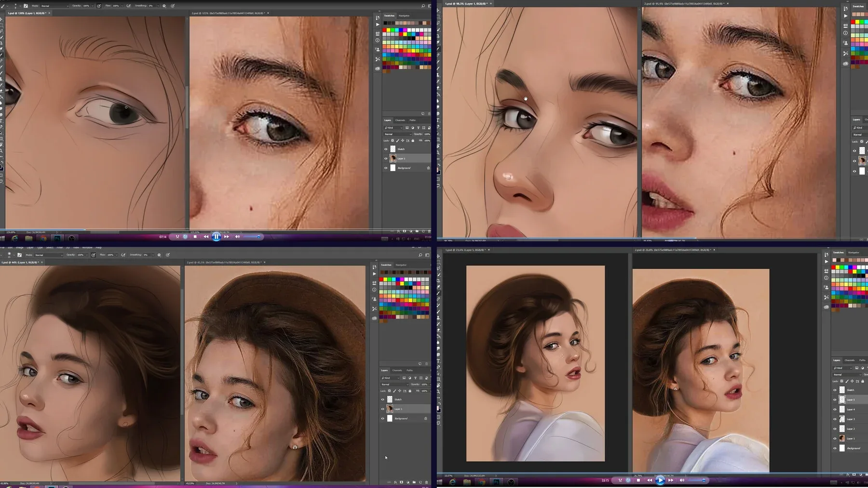
Task: Click lock-all padlock beside Lock label, top-left Layers panel
Action: [x=413, y=141]
